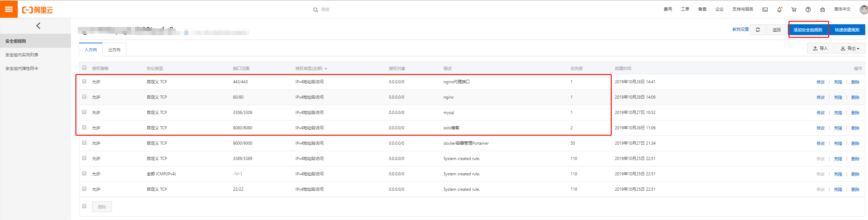Click the 优先级 column header
The width and height of the screenshot is (868, 220).
tap(576, 69)
